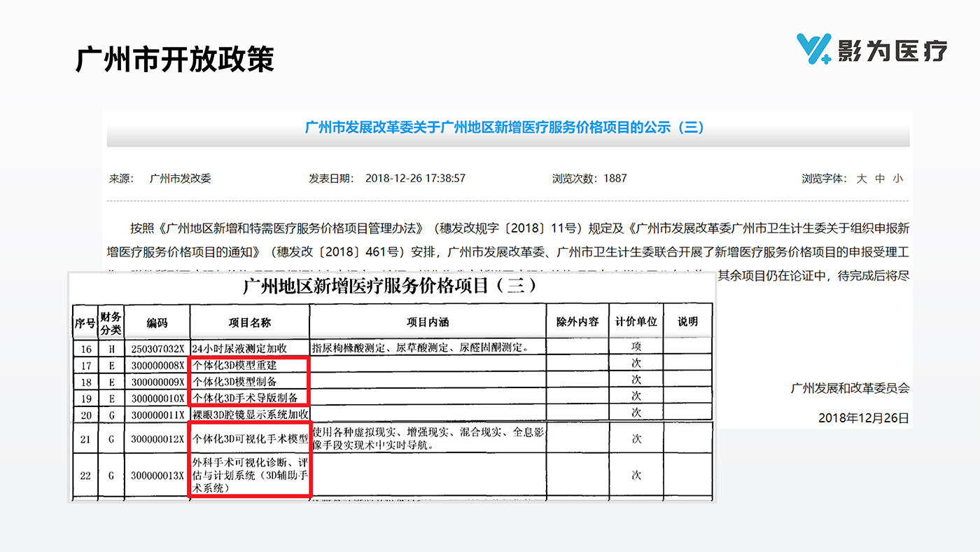
Task: Click the publish date 2018-12-26 17:38:57
Action: tap(415, 179)
